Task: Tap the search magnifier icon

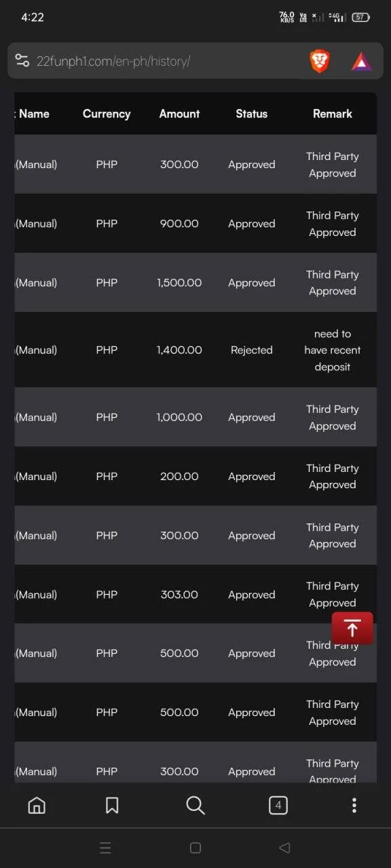Action: [x=195, y=805]
